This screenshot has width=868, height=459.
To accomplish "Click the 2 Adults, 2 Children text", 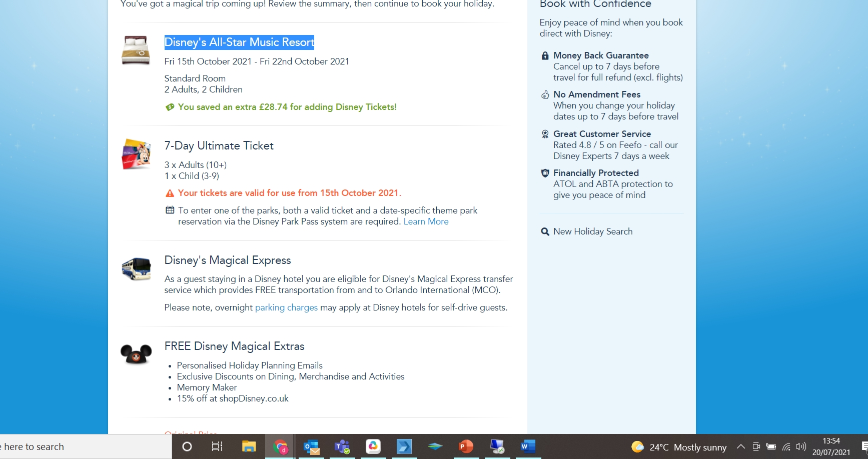I will 204,89.
